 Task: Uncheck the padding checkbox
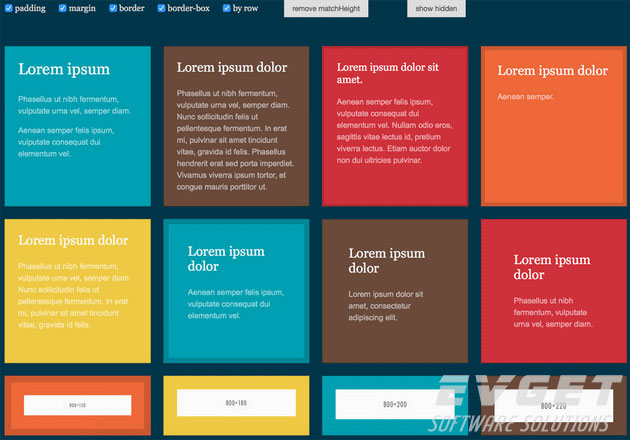pos(9,8)
